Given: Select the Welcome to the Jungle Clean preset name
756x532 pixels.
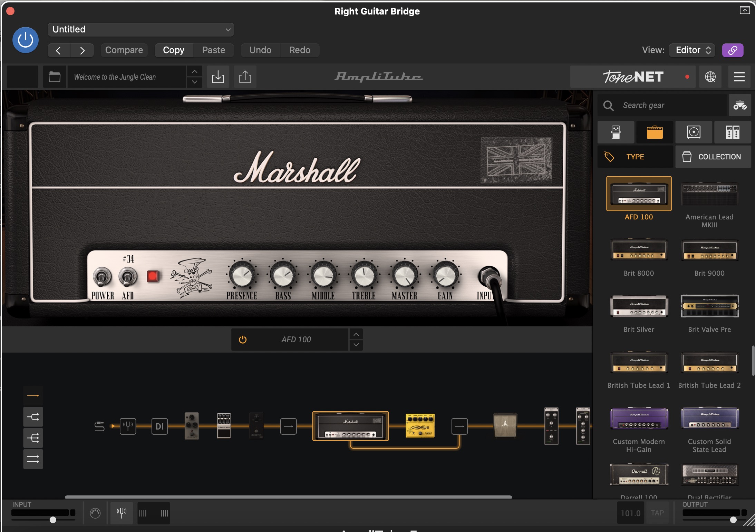Looking at the screenshot, I should pyautogui.click(x=126, y=77).
